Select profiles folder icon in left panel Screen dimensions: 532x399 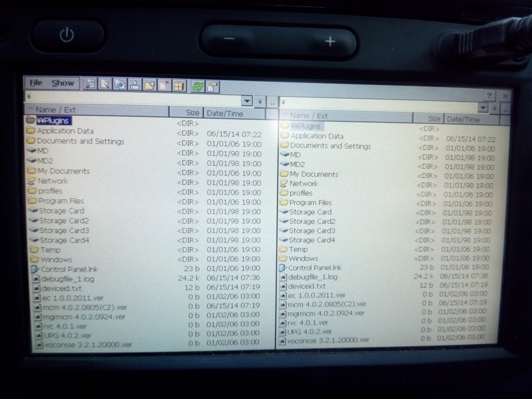click(33, 190)
